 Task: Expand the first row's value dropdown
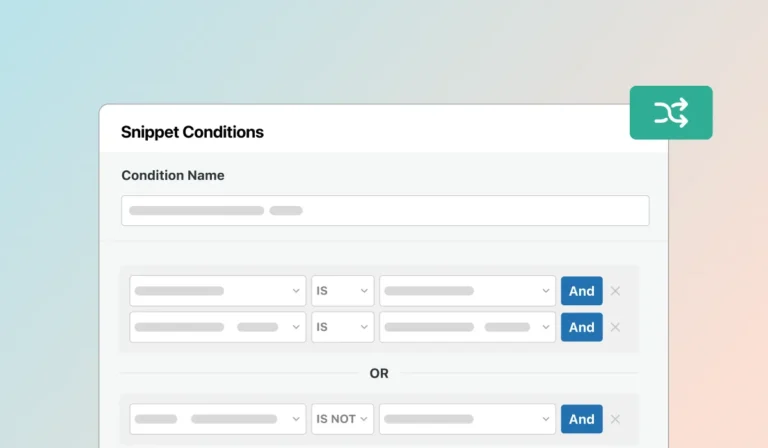pyautogui.click(x=467, y=291)
